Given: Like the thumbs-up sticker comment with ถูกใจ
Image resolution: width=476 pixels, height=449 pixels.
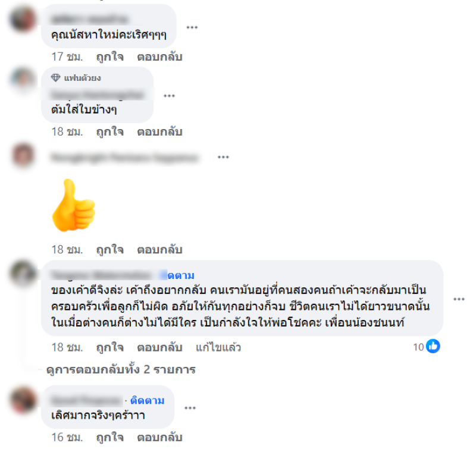Looking at the screenshot, I should click(x=110, y=249).
